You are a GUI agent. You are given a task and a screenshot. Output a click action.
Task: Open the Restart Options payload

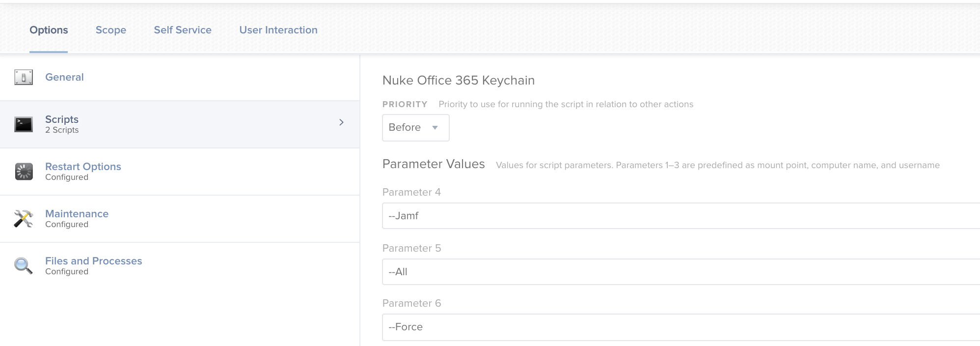tap(83, 167)
